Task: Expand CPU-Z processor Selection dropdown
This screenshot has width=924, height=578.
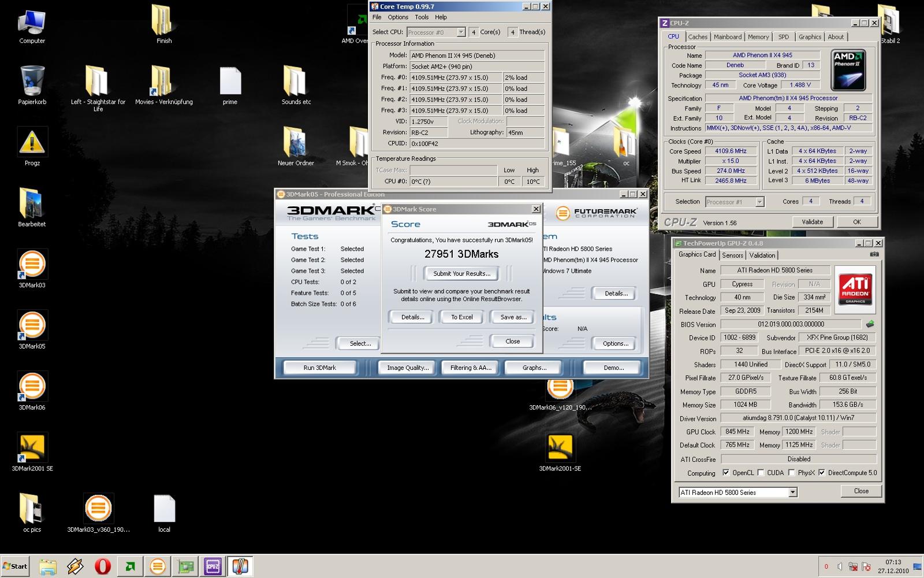Action: [x=759, y=202]
